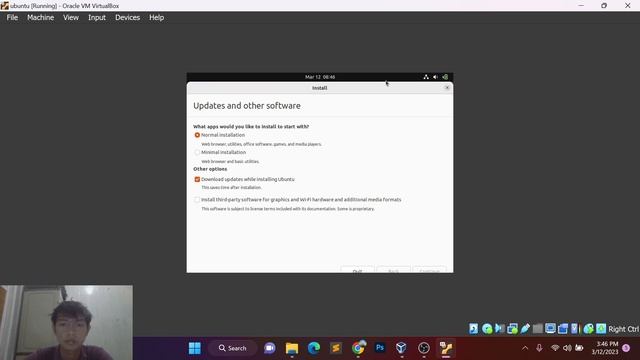Click the Ubuntu clock Mar 12 08:46

coord(320,77)
